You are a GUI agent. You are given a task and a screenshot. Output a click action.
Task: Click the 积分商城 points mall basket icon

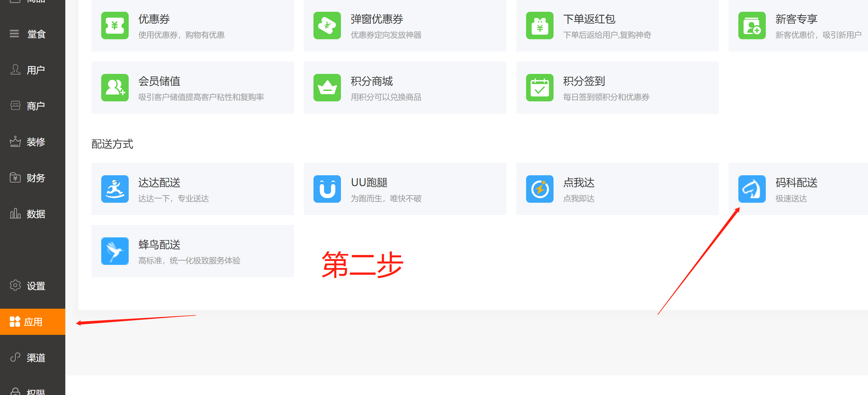click(x=327, y=88)
